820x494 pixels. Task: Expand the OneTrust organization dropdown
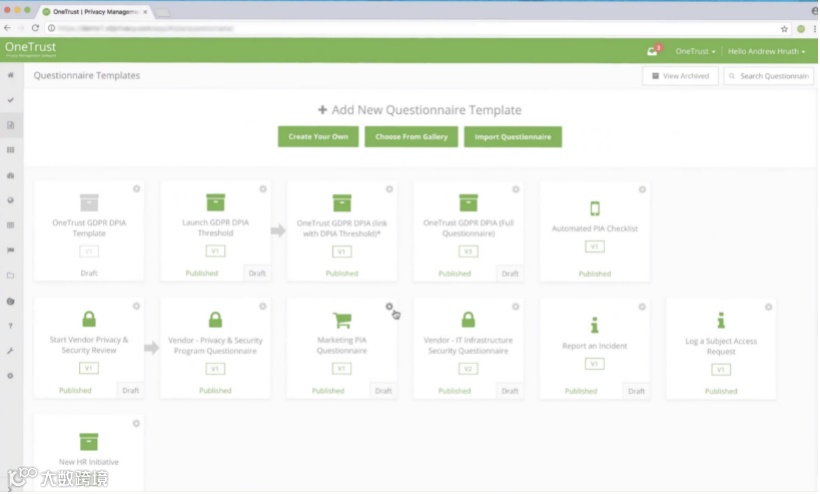(x=696, y=51)
